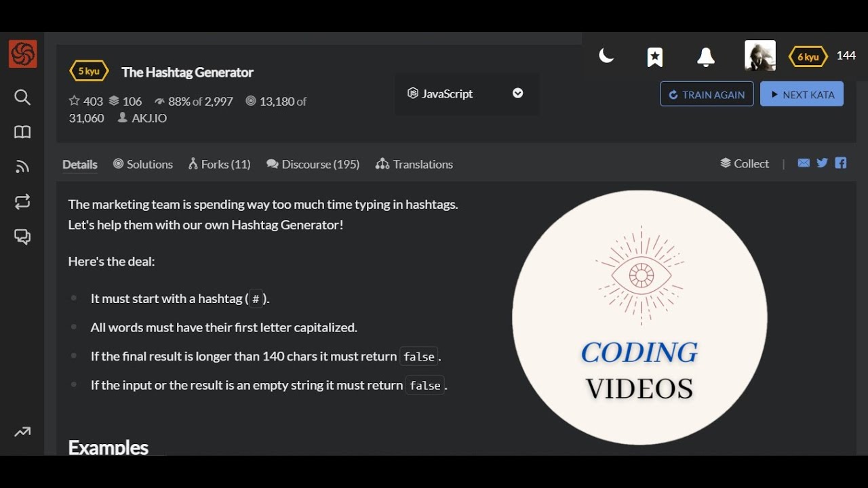Click the 13,180 completions stat

(276, 101)
